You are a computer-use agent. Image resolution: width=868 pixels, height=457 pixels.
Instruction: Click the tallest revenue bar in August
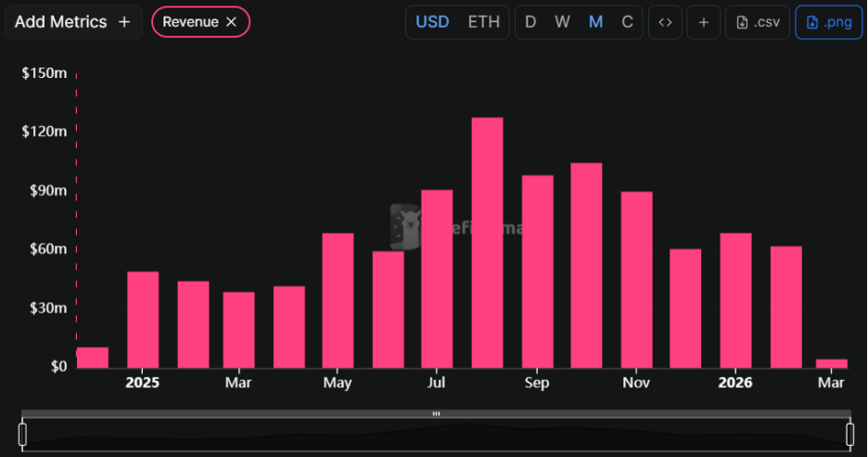[487, 243]
